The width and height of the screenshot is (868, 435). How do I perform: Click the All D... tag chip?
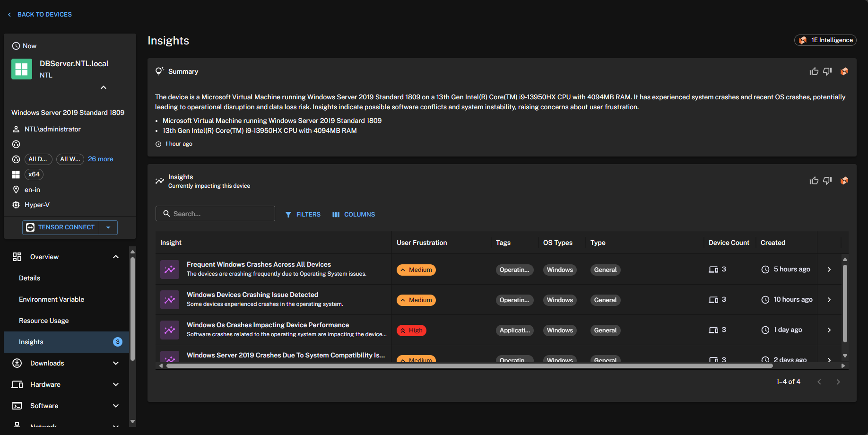38,159
